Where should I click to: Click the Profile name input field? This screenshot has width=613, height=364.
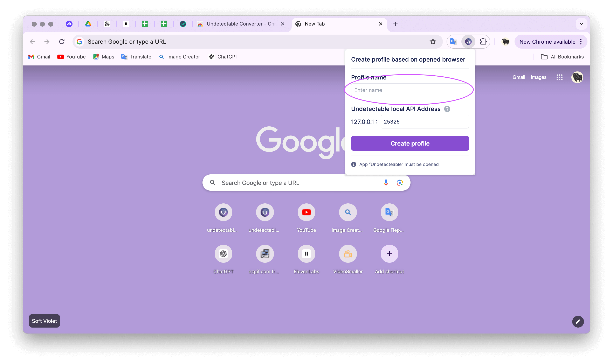pos(410,90)
